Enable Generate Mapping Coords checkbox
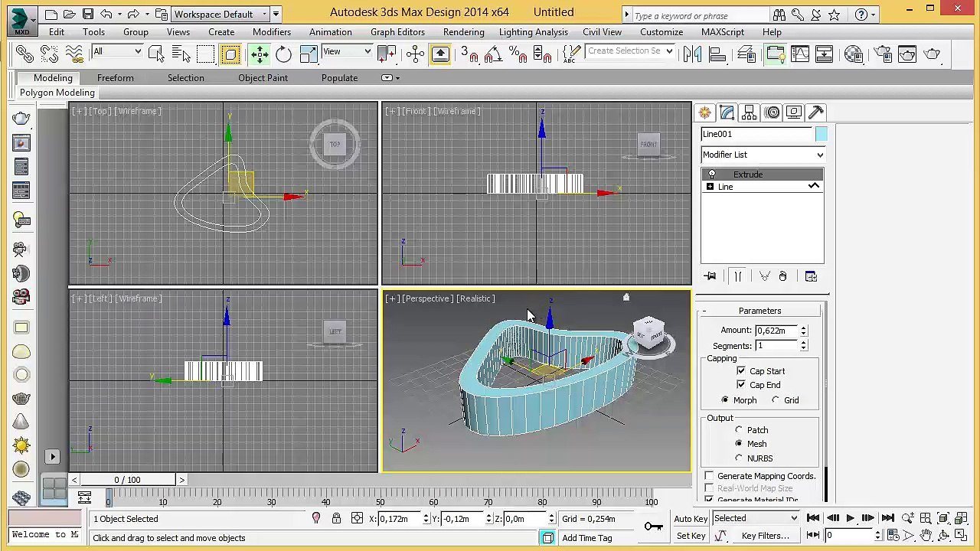This screenshot has height=551, width=980. (x=709, y=476)
